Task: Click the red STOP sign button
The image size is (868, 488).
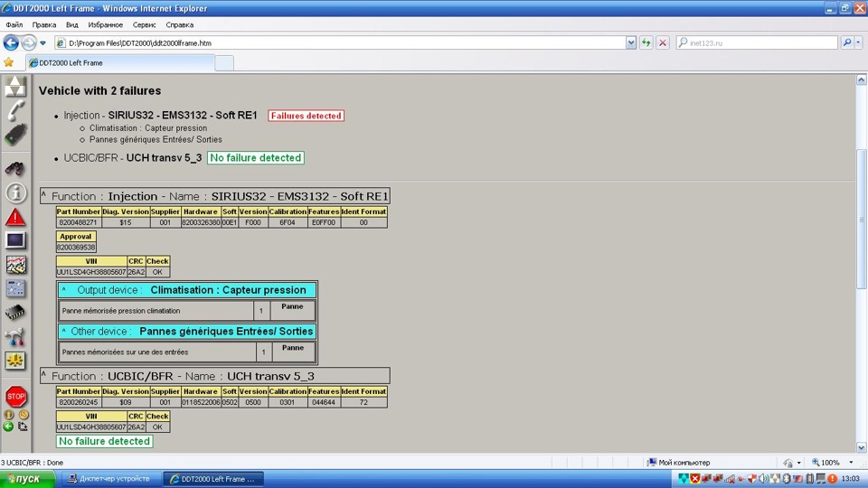Action: coord(16,396)
